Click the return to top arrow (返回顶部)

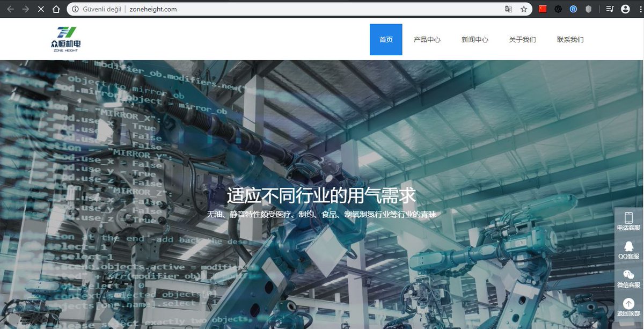[x=629, y=308]
